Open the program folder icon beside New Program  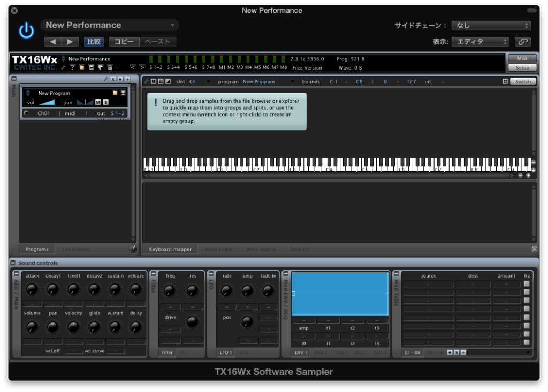click(115, 93)
